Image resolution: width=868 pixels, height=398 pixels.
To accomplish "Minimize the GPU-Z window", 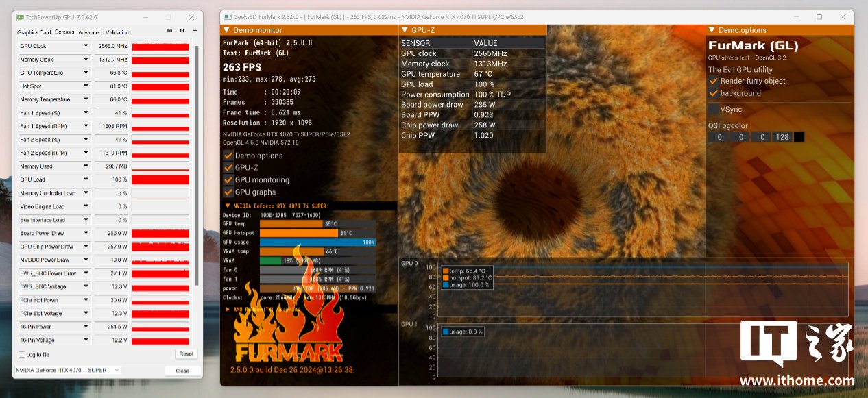I will pos(145,17).
